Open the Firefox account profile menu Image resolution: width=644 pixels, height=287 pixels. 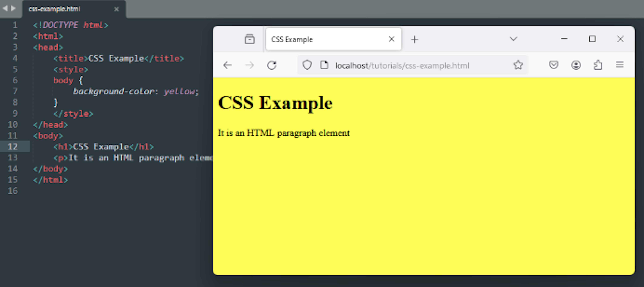click(576, 65)
